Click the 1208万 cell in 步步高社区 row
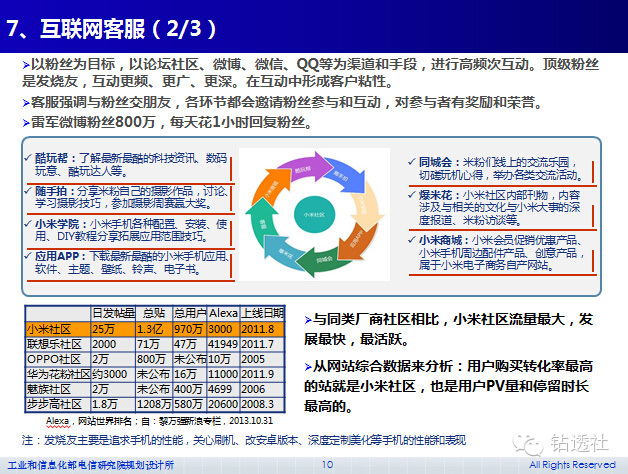The image size is (628, 474). click(154, 404)
